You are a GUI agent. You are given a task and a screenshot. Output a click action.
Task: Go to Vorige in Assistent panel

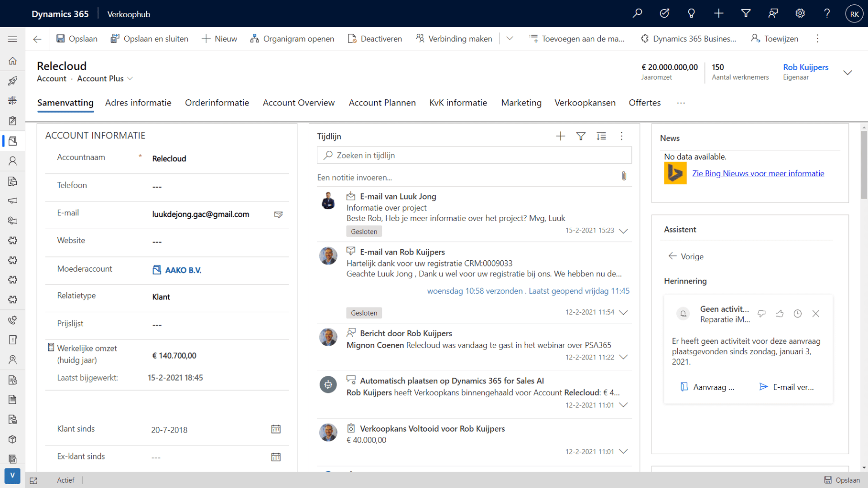[685, 256]
